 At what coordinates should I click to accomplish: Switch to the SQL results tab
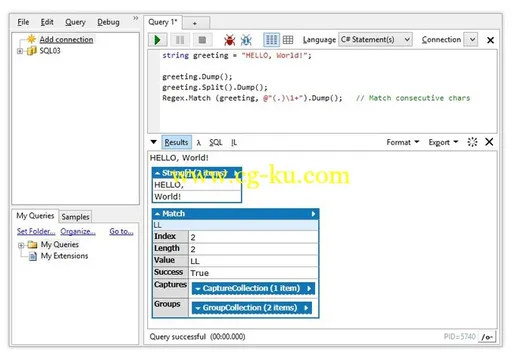216,143
